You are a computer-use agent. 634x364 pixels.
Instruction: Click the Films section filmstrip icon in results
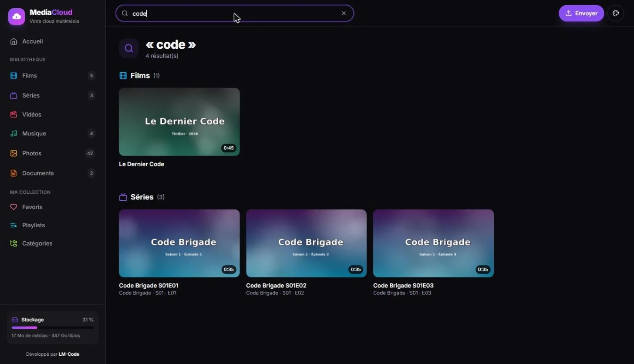pyautogui.click(x=123, y=76)
